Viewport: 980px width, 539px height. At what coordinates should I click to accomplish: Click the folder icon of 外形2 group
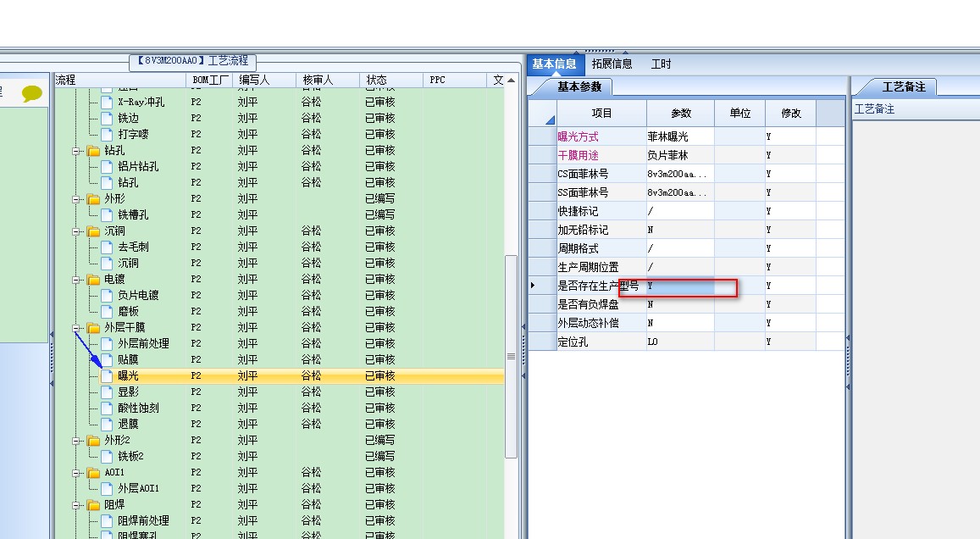pyautogui.click(x=94, y=440)
